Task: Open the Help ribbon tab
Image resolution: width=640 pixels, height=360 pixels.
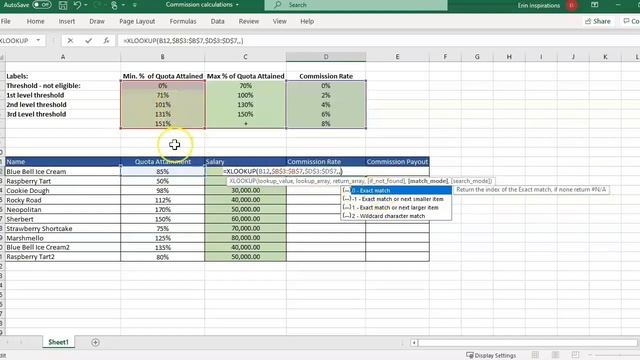Action: click(x=307, y=21)
